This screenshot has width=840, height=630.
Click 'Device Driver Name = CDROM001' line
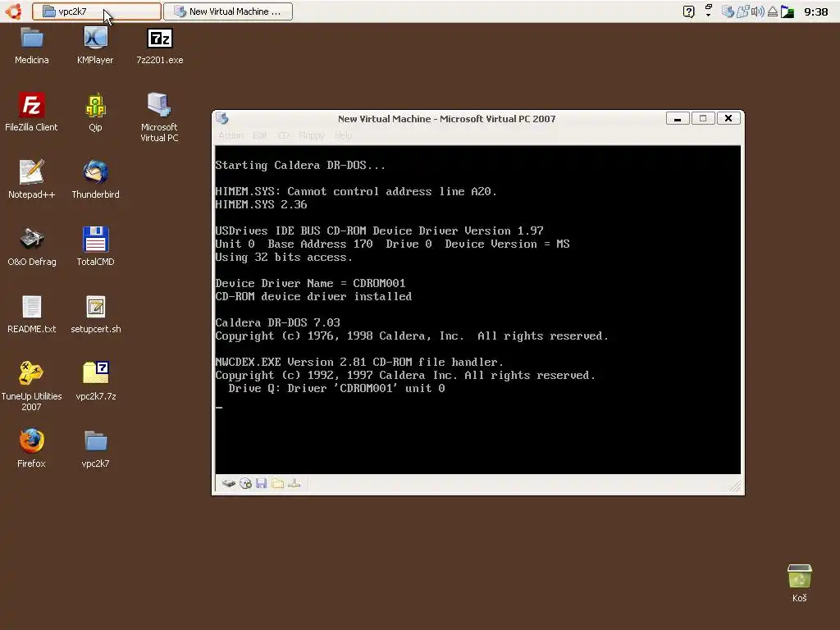coord(310,283)
